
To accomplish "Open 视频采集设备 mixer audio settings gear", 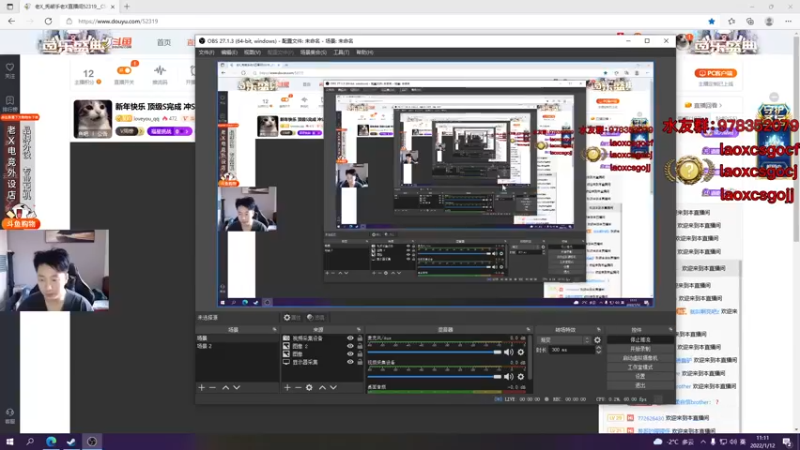I will pos(520,377).
